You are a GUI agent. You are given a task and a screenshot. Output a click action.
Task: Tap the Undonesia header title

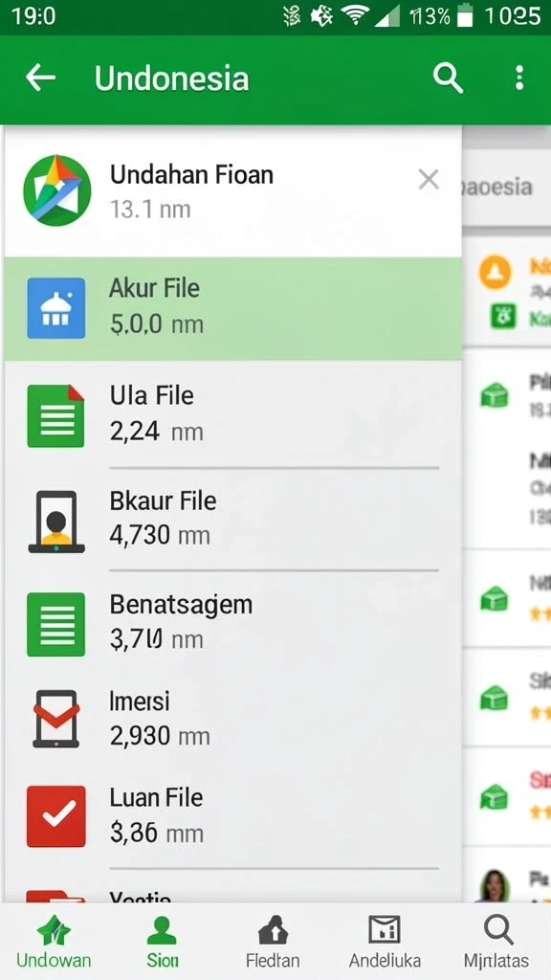pyautogui.click(x=172, y=79)
